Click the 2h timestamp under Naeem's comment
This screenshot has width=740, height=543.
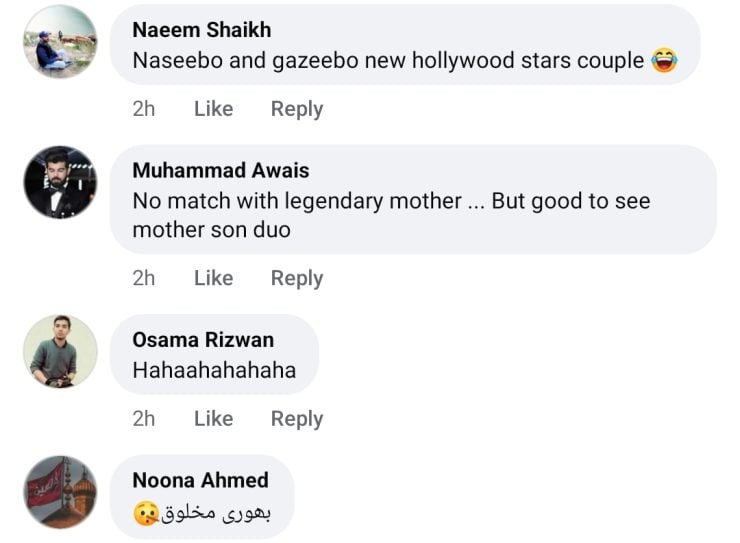(144, 109)
